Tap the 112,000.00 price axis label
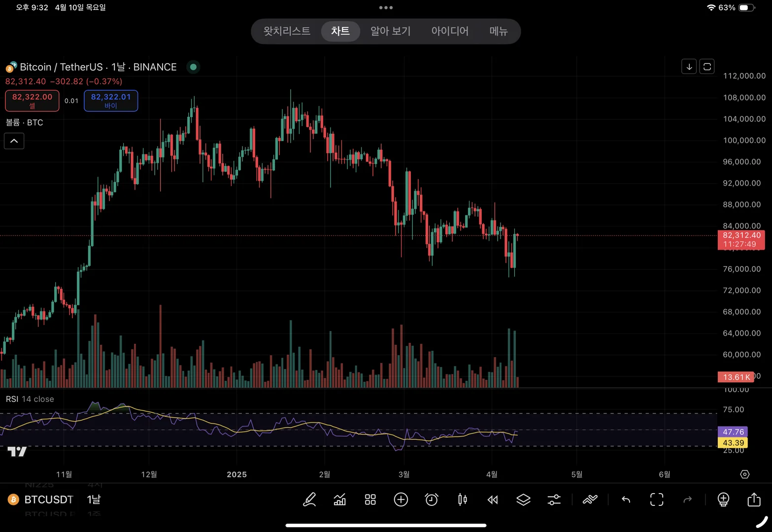Viewport: 772px width, 532px height. coord(744,76)
